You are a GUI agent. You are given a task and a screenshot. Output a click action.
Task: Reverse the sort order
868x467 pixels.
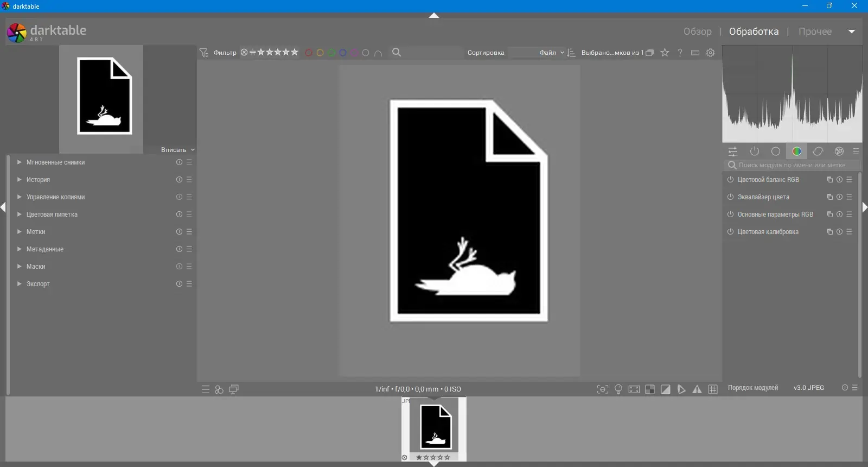571,53
